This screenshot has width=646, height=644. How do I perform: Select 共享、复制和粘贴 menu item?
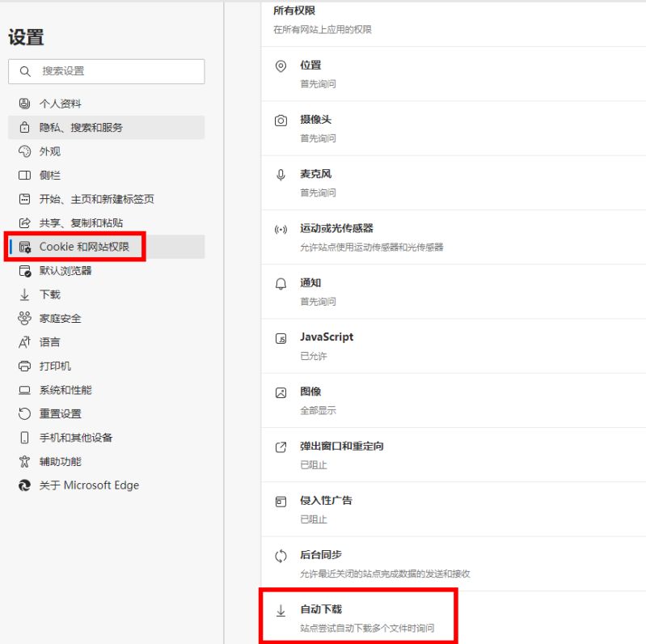tap(106, 223)
